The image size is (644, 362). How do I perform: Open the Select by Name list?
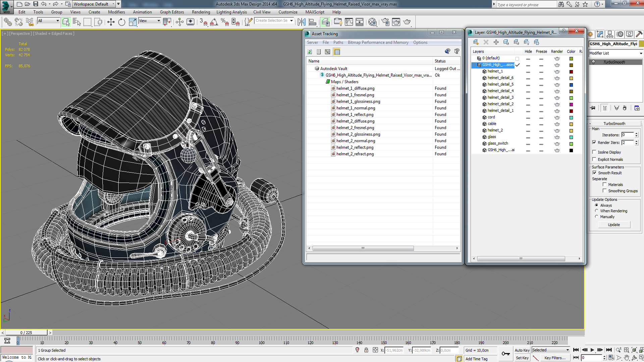point(76,22)
